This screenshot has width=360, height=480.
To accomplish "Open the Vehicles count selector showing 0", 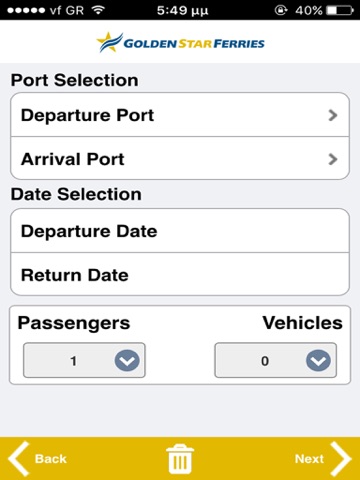I will coord(276,360).
